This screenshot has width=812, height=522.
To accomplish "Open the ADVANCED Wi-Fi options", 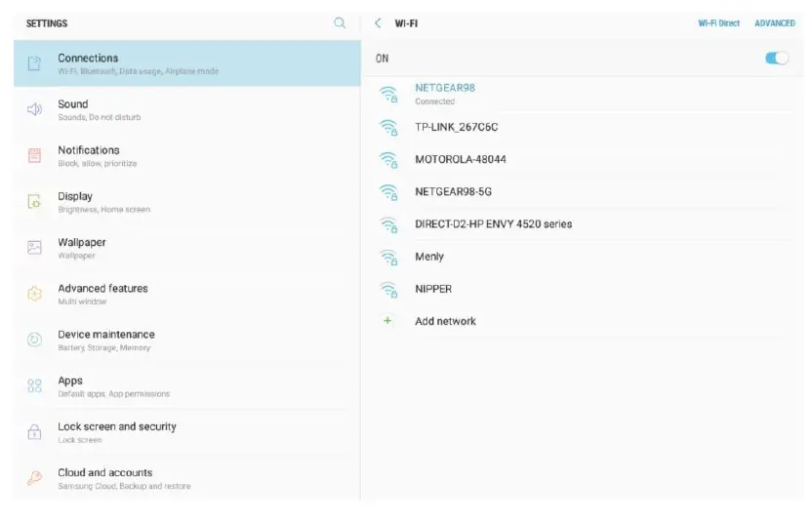I will [x=775, y=23].
